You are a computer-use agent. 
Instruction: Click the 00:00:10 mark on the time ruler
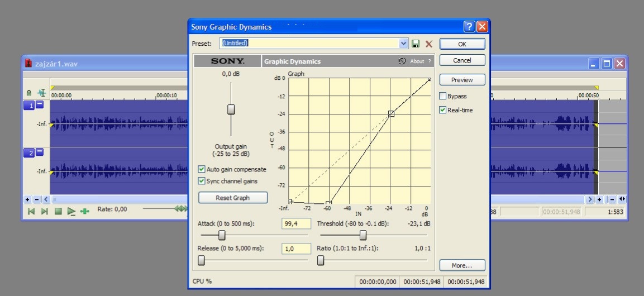166,96
